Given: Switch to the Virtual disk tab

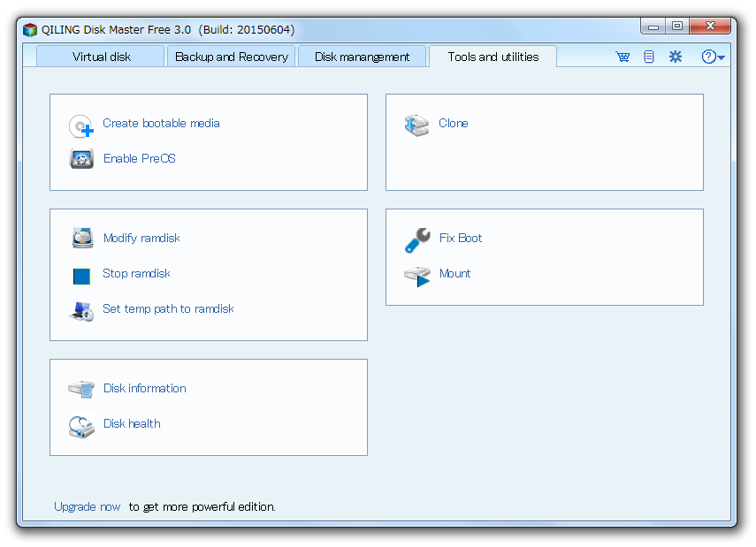Looking at the screenshot, I should [x=101, y=57].
